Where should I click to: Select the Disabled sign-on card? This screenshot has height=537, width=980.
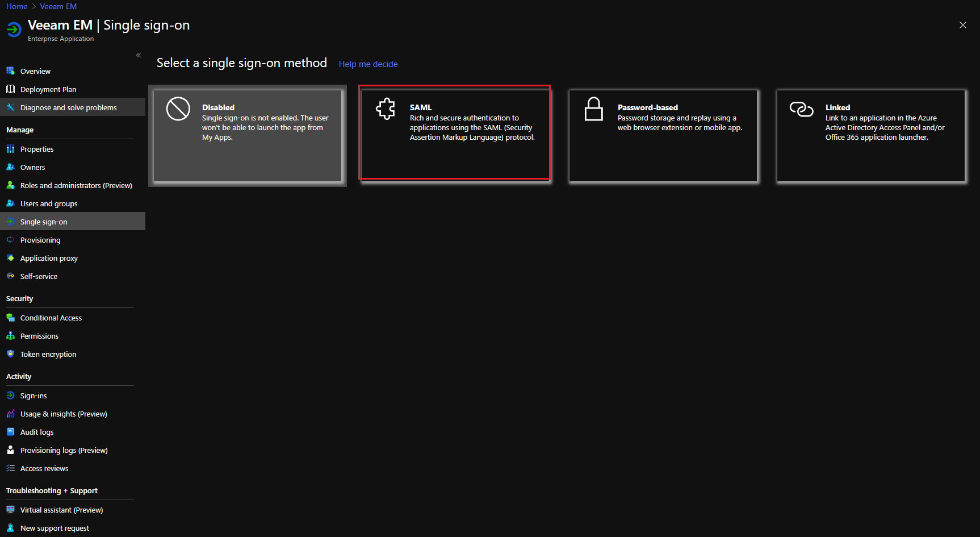(248, 136)
